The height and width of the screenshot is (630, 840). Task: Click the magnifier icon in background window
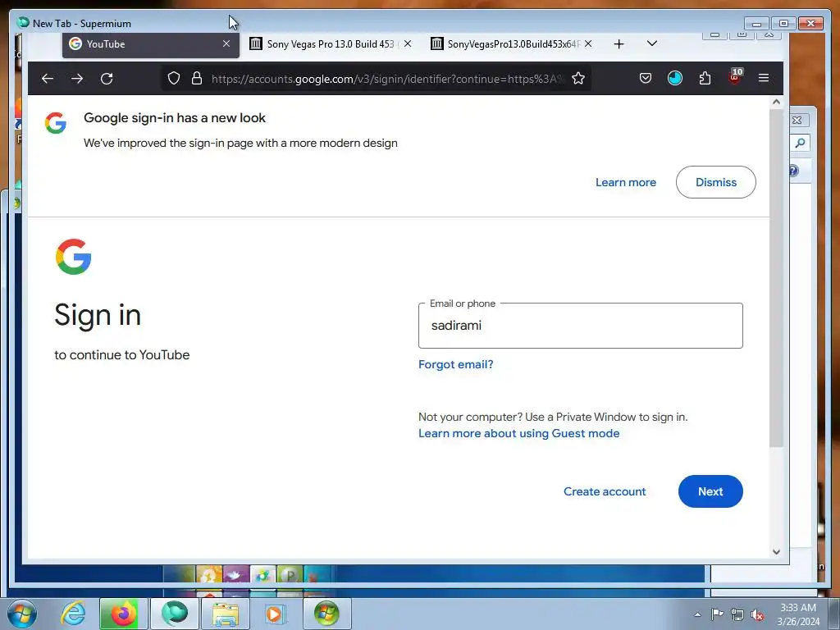800,143
